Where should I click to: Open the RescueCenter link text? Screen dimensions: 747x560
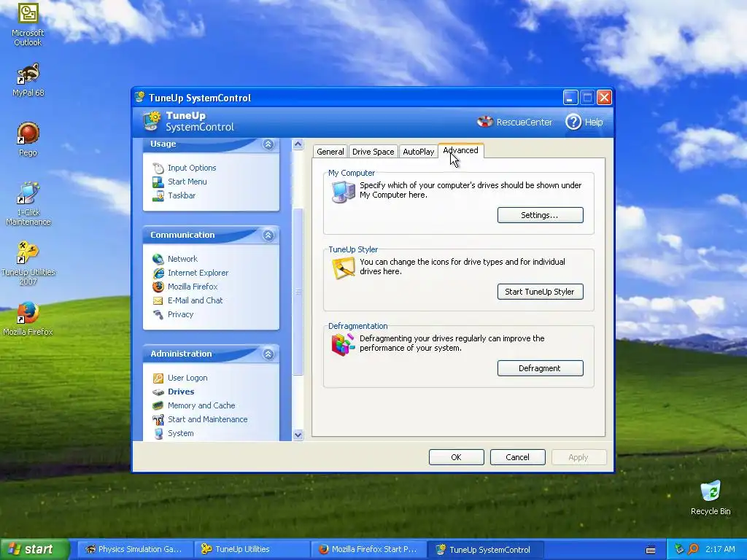pos(524,122)
